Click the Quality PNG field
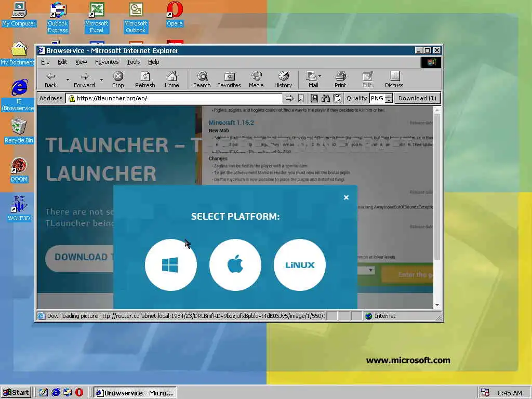The image size is (532, 399). pos(377,98)
